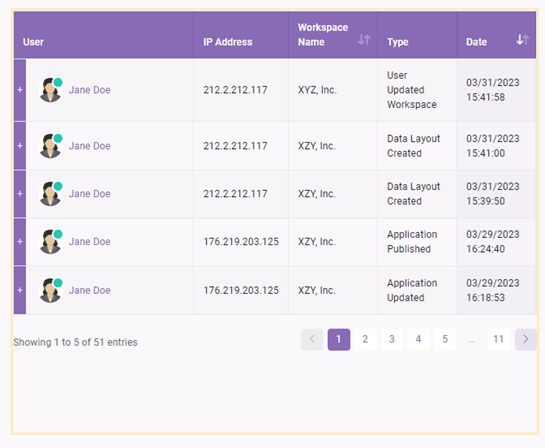Open Jane Doe link in 15:41:00 row
The height and width of the screenshot is (448, 545).
90,146
